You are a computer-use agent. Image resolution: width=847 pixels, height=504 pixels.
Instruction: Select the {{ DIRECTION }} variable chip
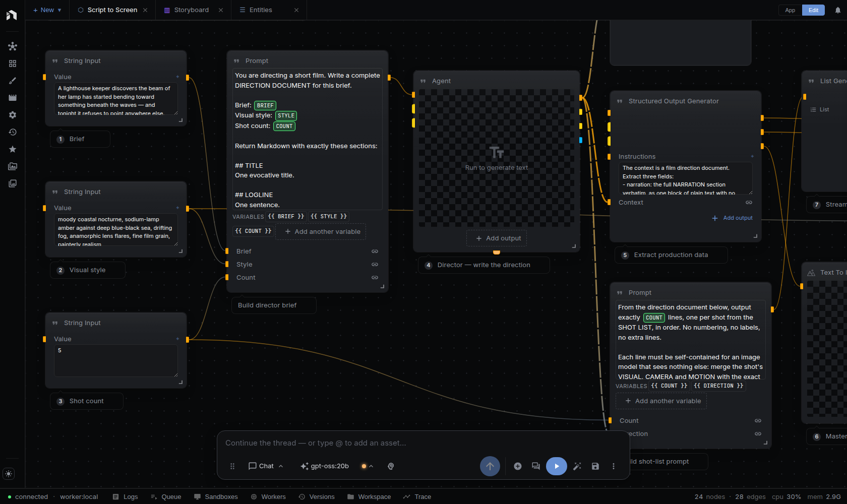coord(718,386)
